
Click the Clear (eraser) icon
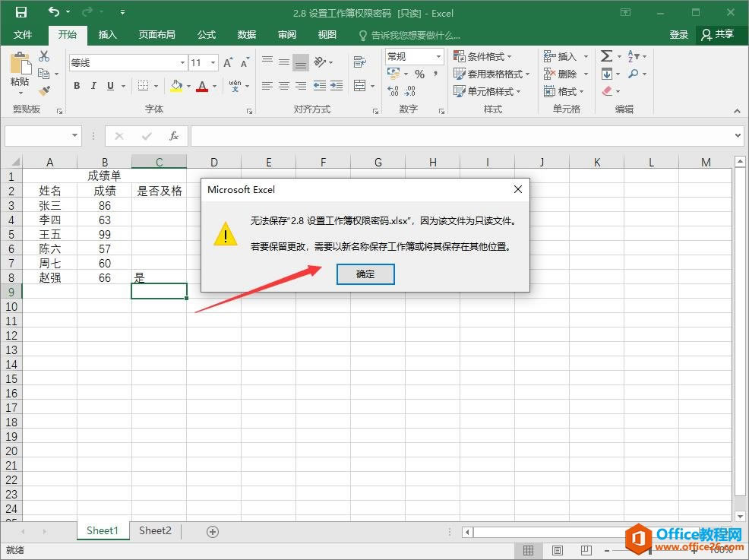[606, 91]
